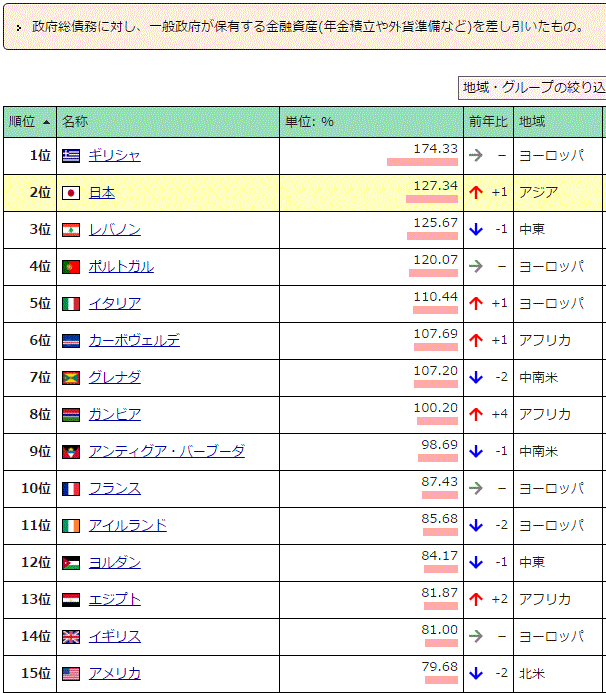The image size is (606, 693).
Task: Click blue down arrow in グレナダ row
Action: click(476, 377)
